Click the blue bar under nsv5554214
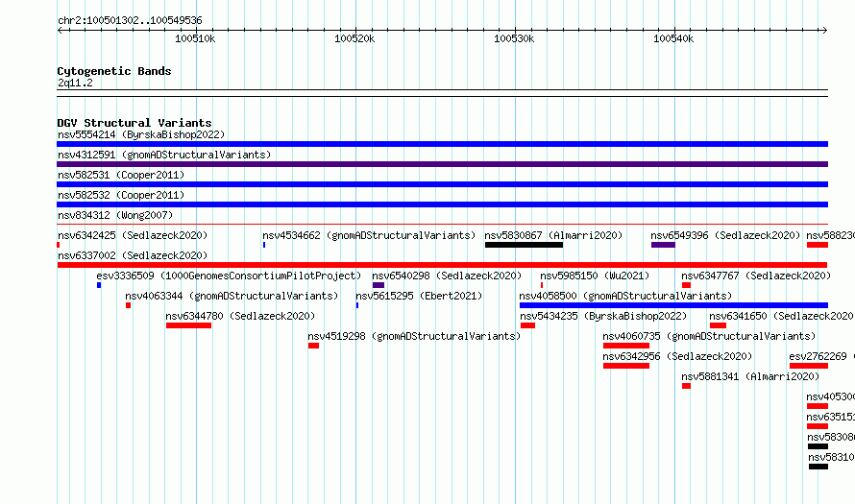This screenshot has height=504, width=855. pyautogui.click(x=442, y=144)
